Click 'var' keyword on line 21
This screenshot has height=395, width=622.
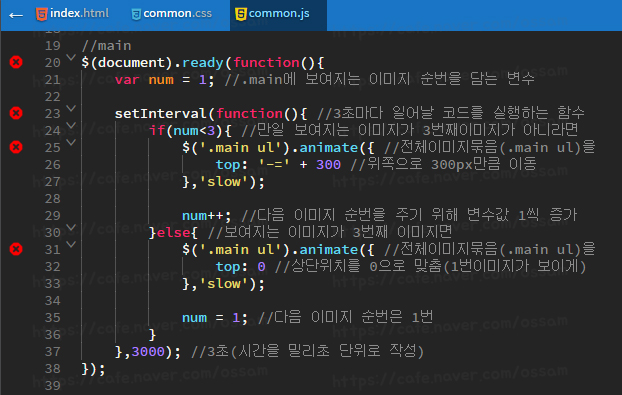pyautogui.click(x=127, y=80)
